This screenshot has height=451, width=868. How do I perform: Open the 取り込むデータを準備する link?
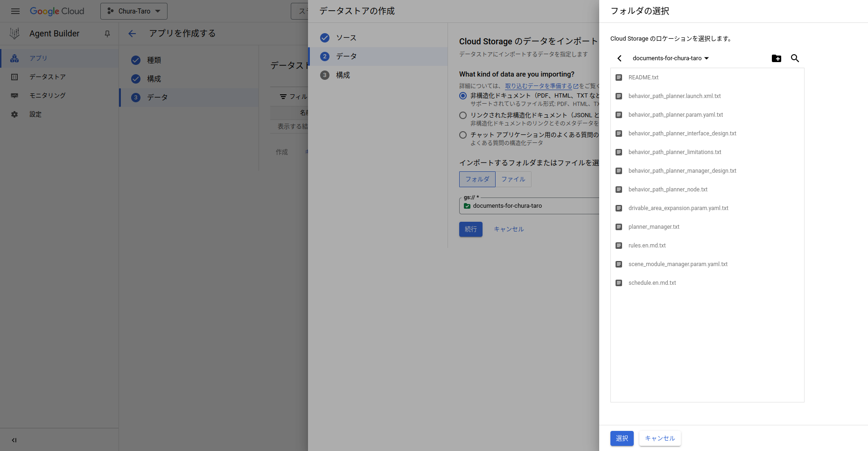pos(541,86)
